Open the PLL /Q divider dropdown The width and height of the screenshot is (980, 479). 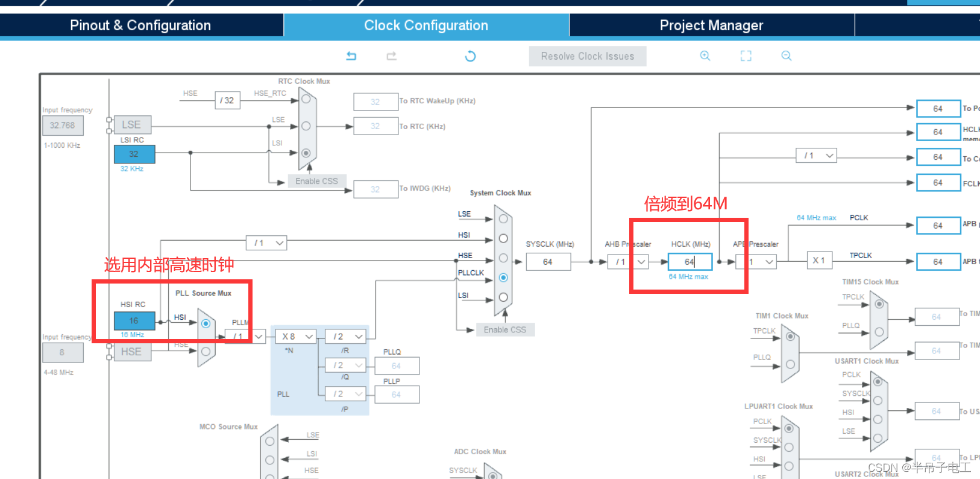coord(345,366)
